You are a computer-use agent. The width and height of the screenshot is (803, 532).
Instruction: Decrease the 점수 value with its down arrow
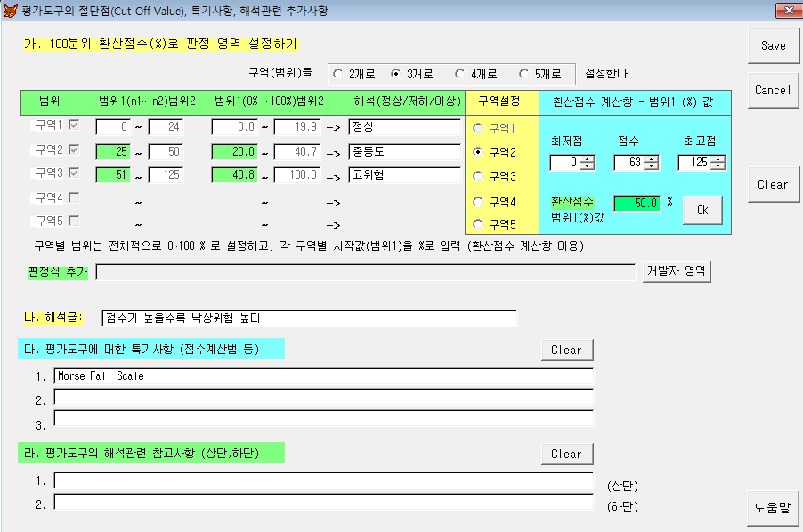tap(651, 166)
